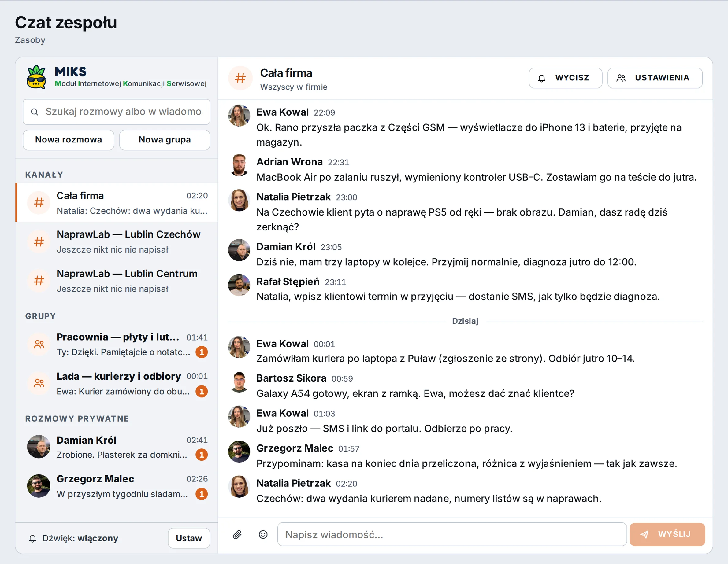Viewport: 728px width, 564px height.
Task: Click Damian Król's 23:05 message text
Action: pyautogui.click(x=446, y=262)
